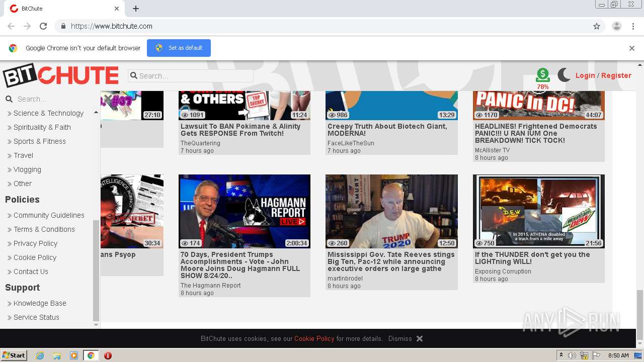Open the Contact Us page
The image size is (644, 362).
31,271
